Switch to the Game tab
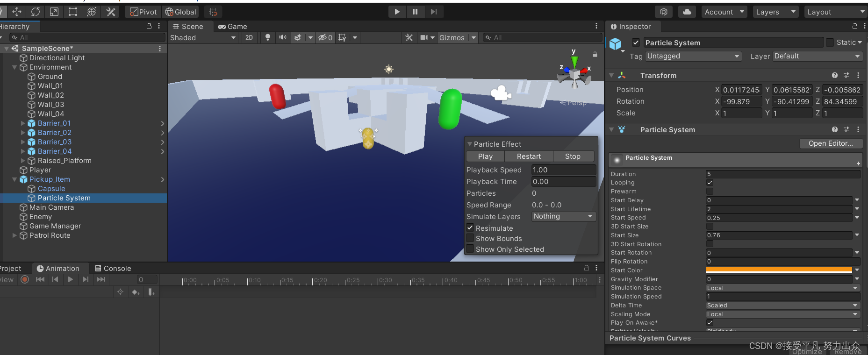Image resolution: width=868 pixels, height=355 pixels. tap(232, 26)
